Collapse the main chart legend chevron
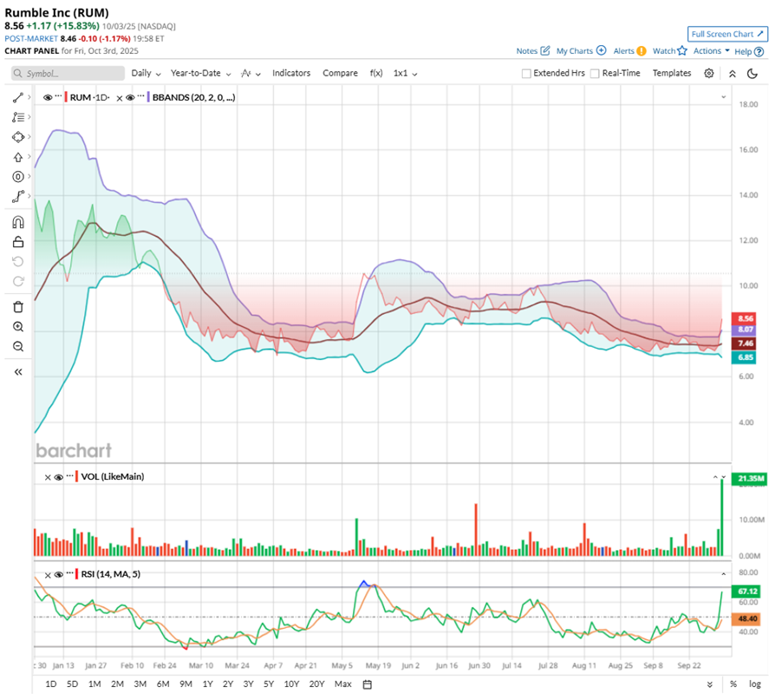 [724, 97]
